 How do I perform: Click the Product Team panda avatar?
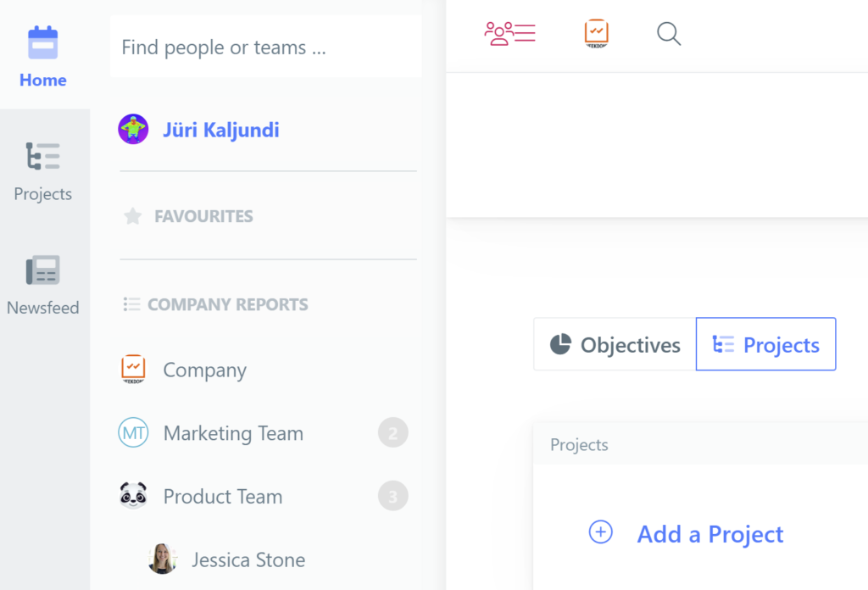pyautogui.click(x=133, y=495)
